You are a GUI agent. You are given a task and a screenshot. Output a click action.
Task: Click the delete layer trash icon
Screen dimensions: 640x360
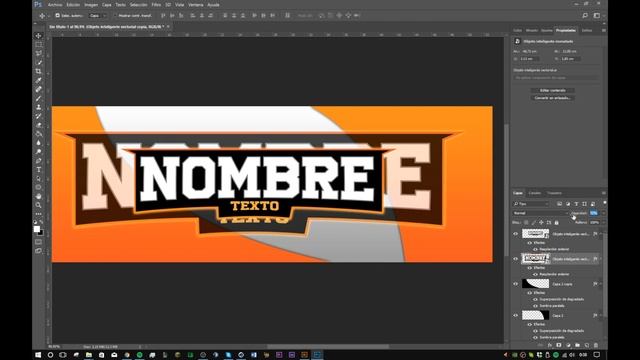(596, 345)
